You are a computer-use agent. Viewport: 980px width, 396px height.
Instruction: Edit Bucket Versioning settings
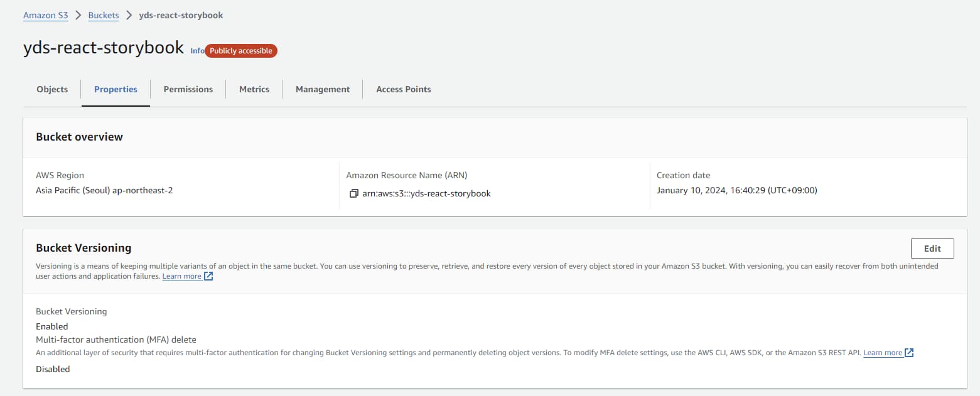point(932,249)
